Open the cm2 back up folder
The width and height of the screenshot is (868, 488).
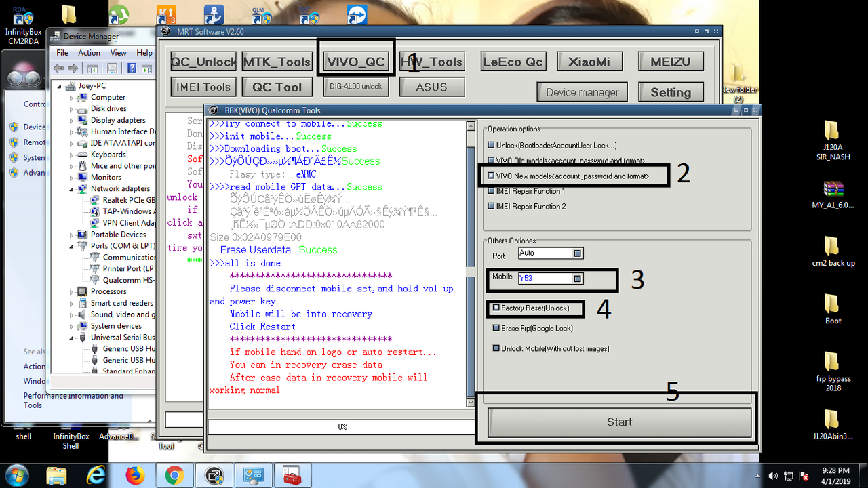[833, 251]
